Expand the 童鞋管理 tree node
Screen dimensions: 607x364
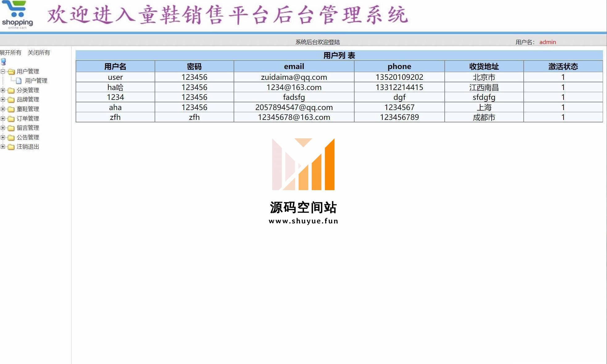(x=3, y=109)
